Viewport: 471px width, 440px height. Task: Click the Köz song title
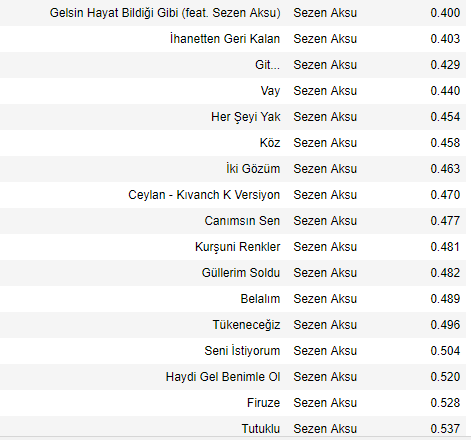pos(270,143)
